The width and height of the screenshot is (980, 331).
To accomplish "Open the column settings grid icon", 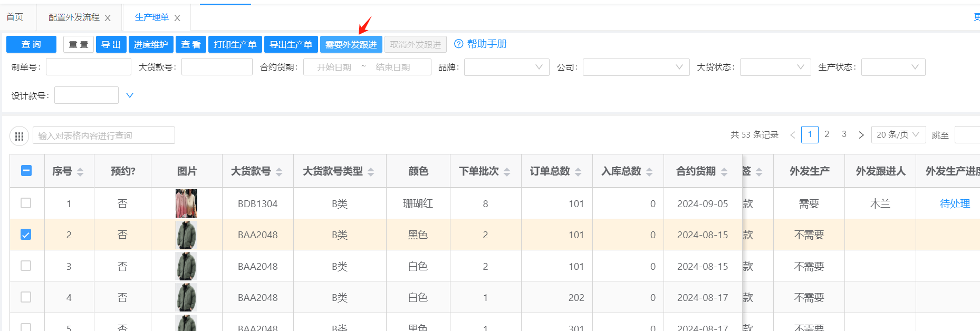I will (x=20, y=137).
